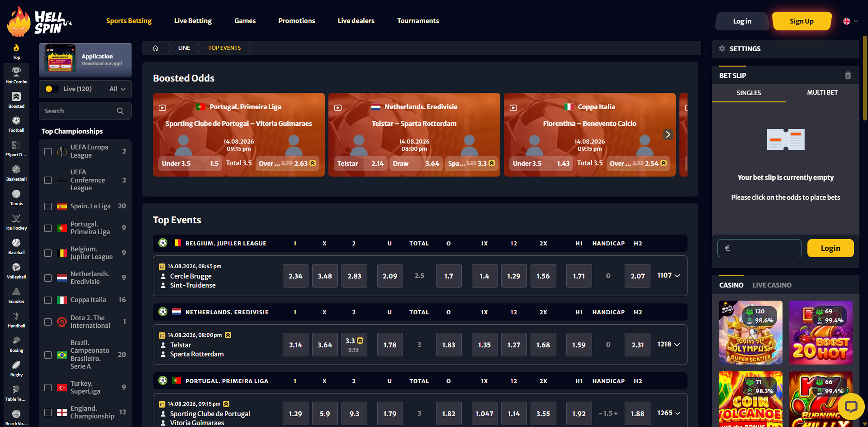Click the search magnifier icon
Screen dimensions: 868x427
[120, 111]
